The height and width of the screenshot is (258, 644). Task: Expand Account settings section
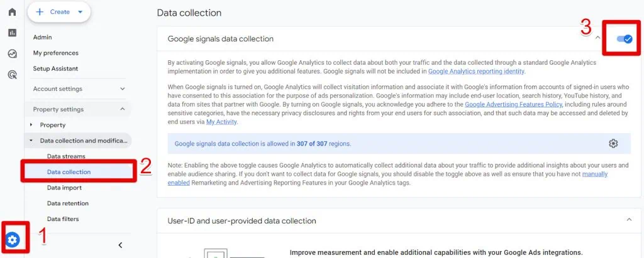(x=122, y=89)
